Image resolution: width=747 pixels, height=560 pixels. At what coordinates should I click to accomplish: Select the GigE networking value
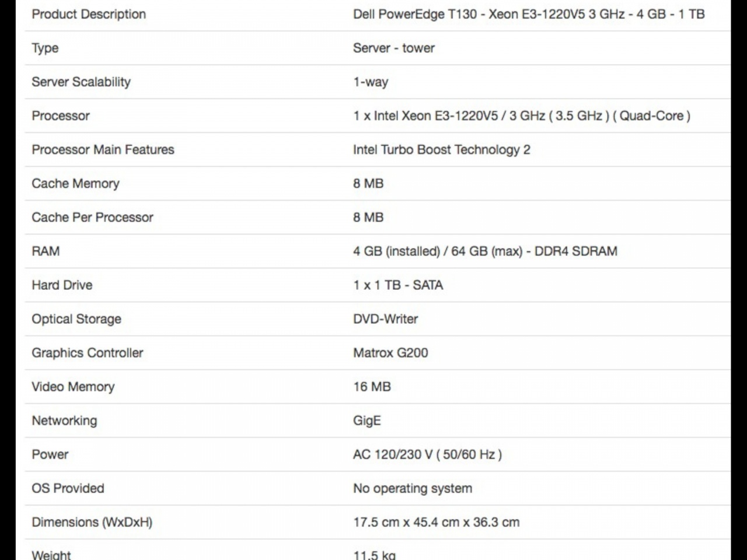coord(366,420)
